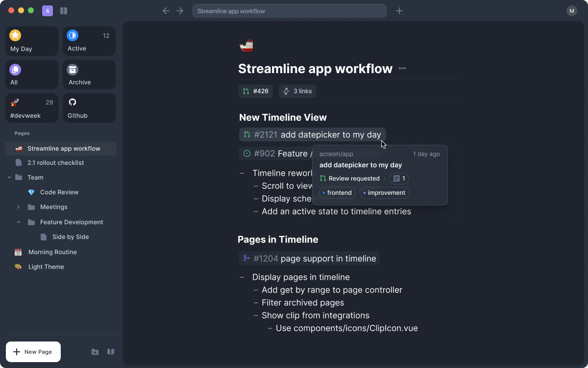Open the #2121 add datepicker pull request
This screenshot has width=588, height=368.
coord(312,134)
